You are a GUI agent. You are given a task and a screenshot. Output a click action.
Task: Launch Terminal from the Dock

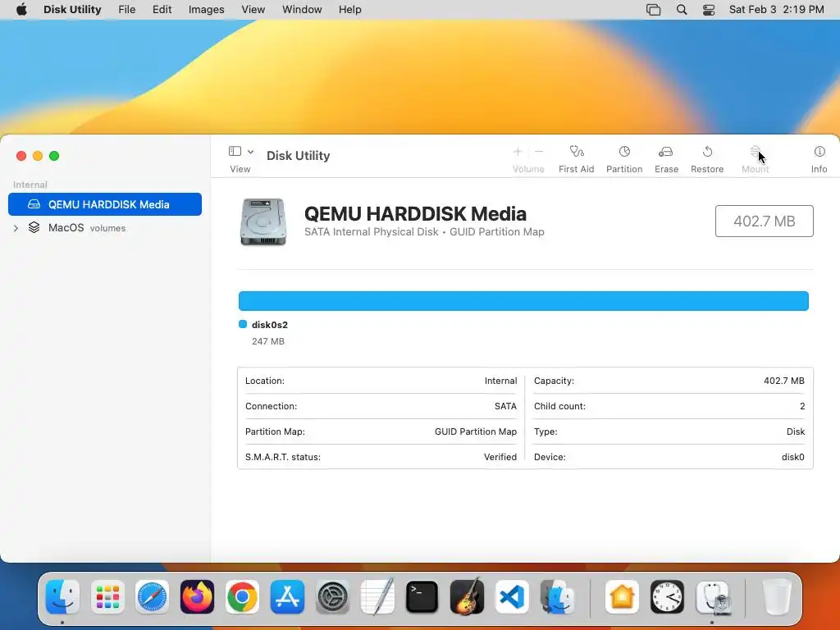click(422, 596)
